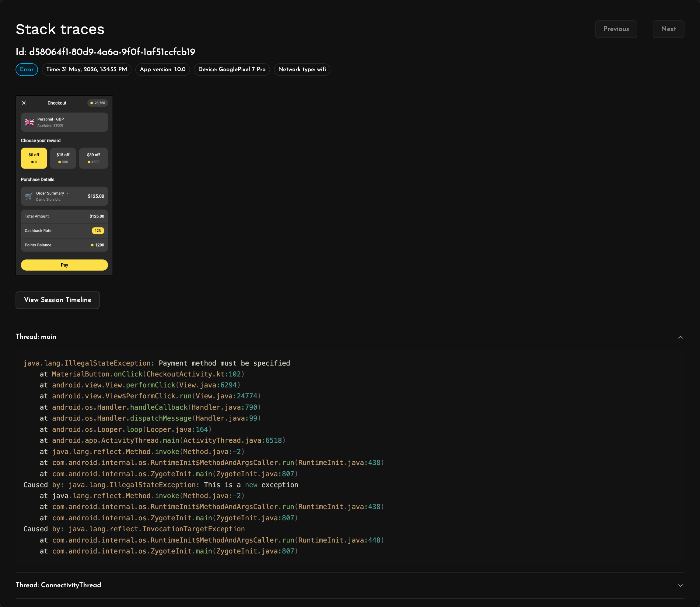Click the Handler.handleCallback Handler.java:790 line
This screenshot has width=700, height=607.
tap(150, 408)
